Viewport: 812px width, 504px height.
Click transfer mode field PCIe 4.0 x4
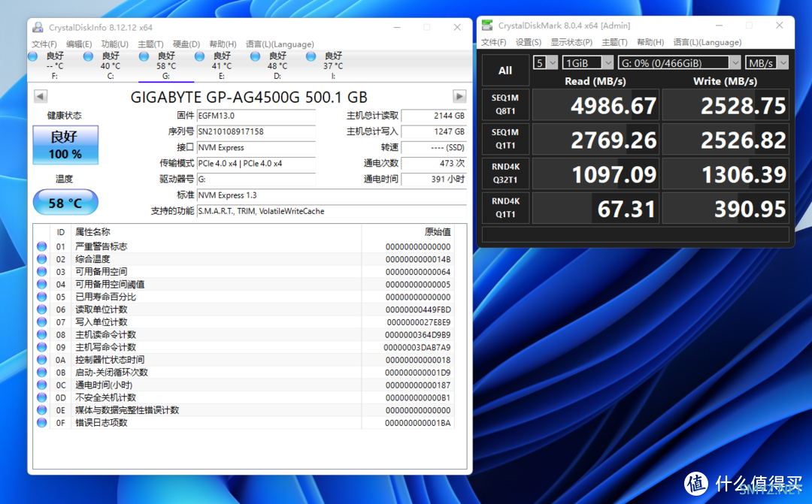point(256,164)
